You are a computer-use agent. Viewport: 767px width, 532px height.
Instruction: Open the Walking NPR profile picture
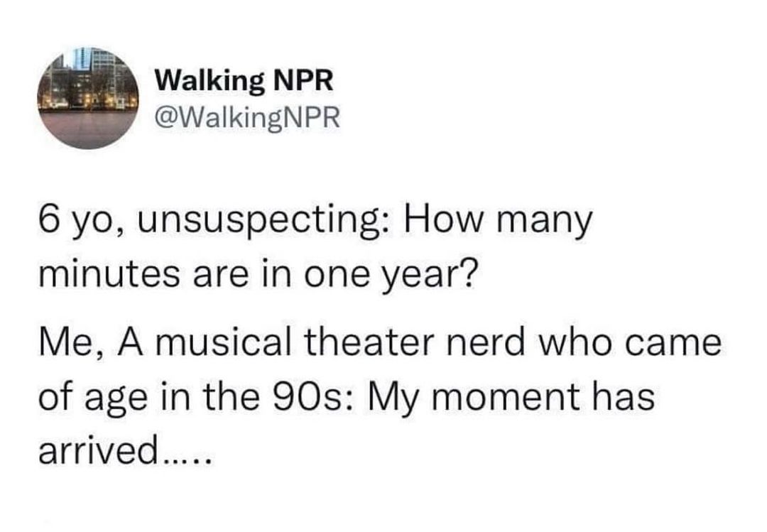pos(88,98)
